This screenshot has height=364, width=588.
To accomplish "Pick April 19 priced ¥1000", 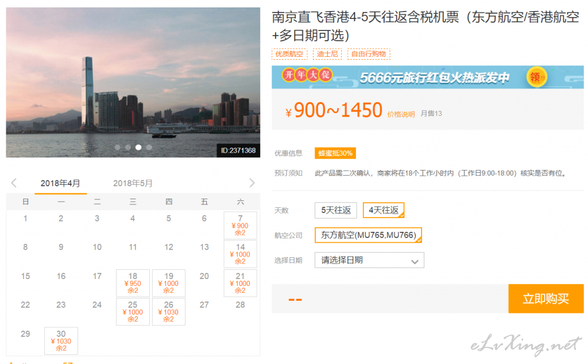I will pyautogui.click(x=168, y=283).
